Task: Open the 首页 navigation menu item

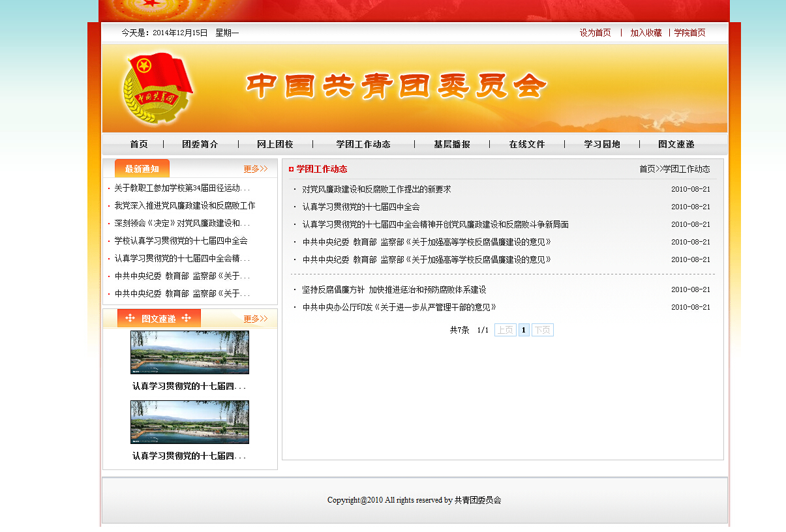Action: coord(139,144)
